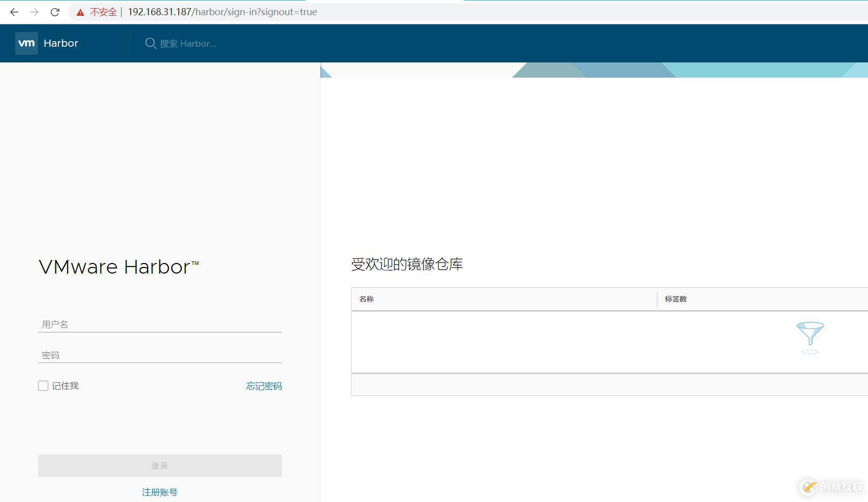This screenshot has width=868, height=502.
Task: Select the browser address bar URL
Action: (x=222, y=12)
